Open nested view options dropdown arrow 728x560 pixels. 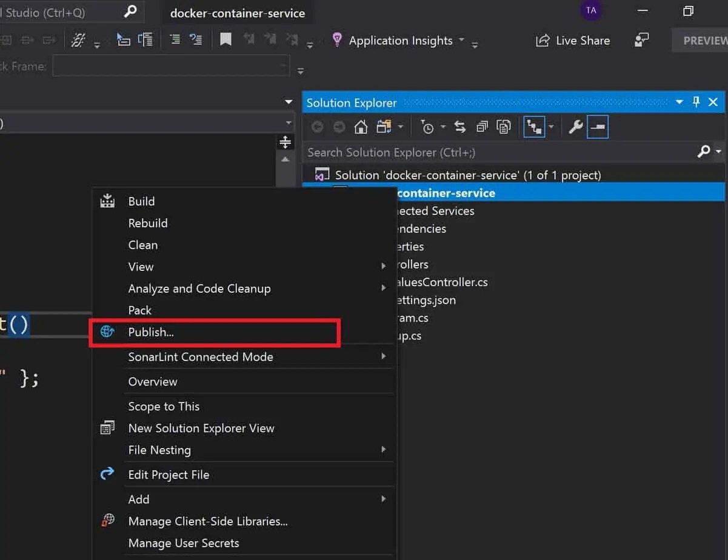click(551, 127)
